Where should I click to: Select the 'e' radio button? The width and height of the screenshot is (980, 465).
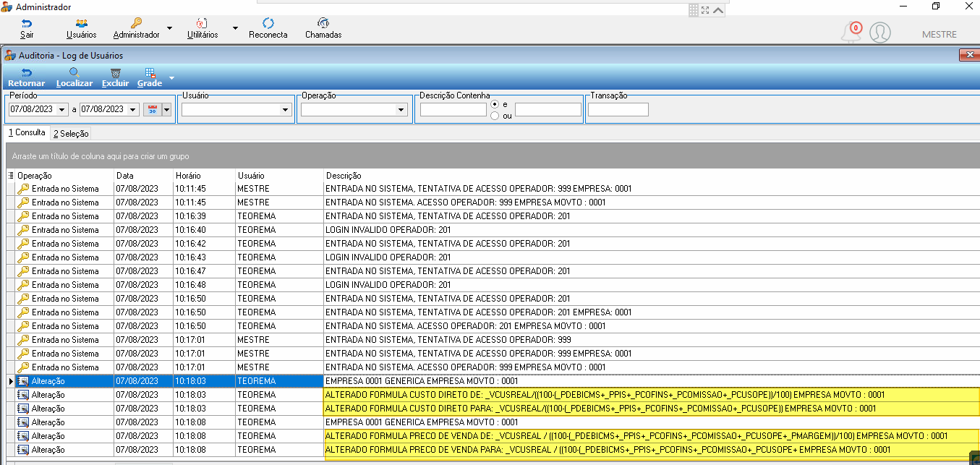tap(495, 104)
